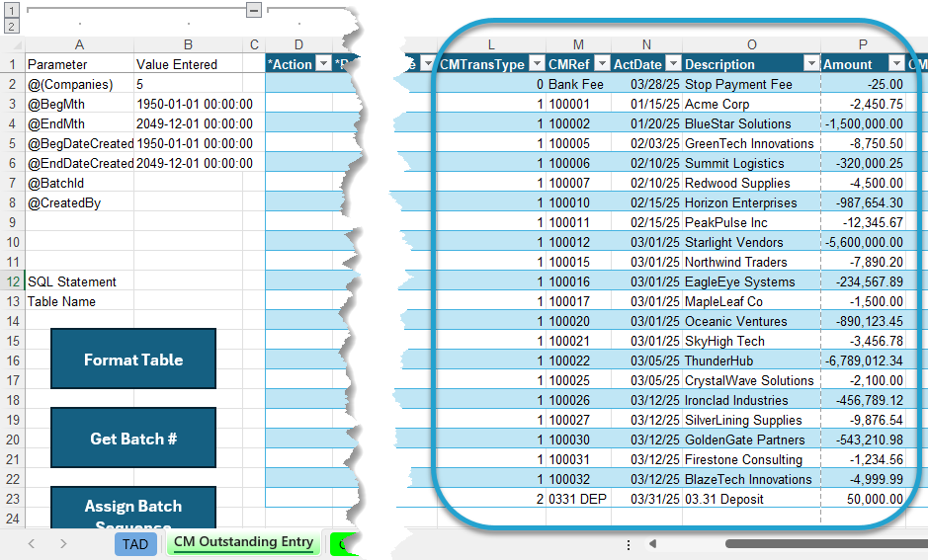The image size is (928, 560).
Task: Click the Get Batch # button
Action: [133, 439]
